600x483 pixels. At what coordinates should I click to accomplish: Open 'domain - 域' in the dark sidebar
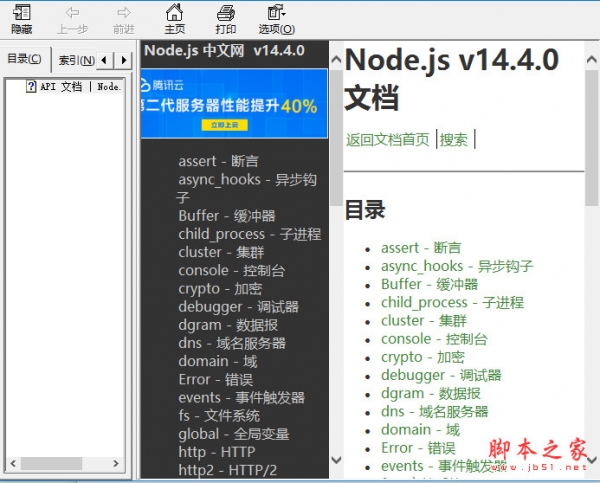point(218,361)
